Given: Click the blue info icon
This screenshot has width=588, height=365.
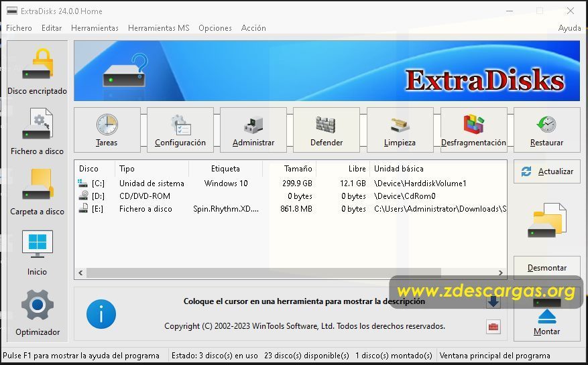Looking at the screenshot, I should (x=101, y=314).
